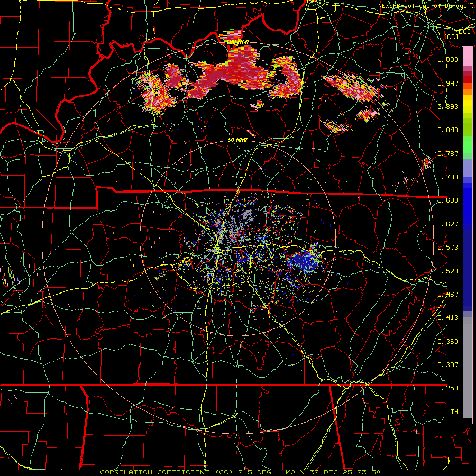
Task: Select the 0.520 legend value
Action: click(x=448, y=271)
